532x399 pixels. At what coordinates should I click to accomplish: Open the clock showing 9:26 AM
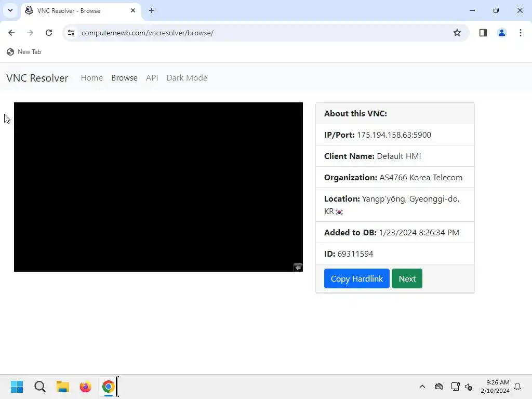click(x=495, y=387)
